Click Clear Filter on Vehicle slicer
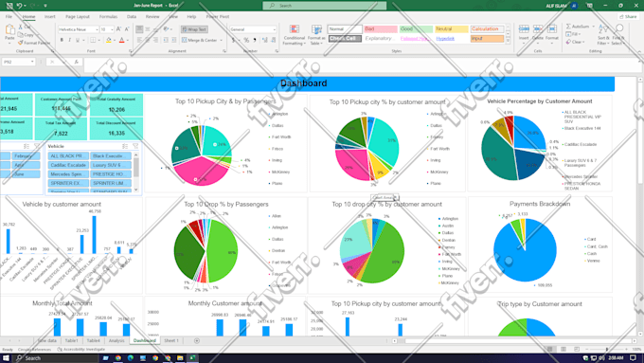Viewport: 644px width, 363px height. point(135,146)
